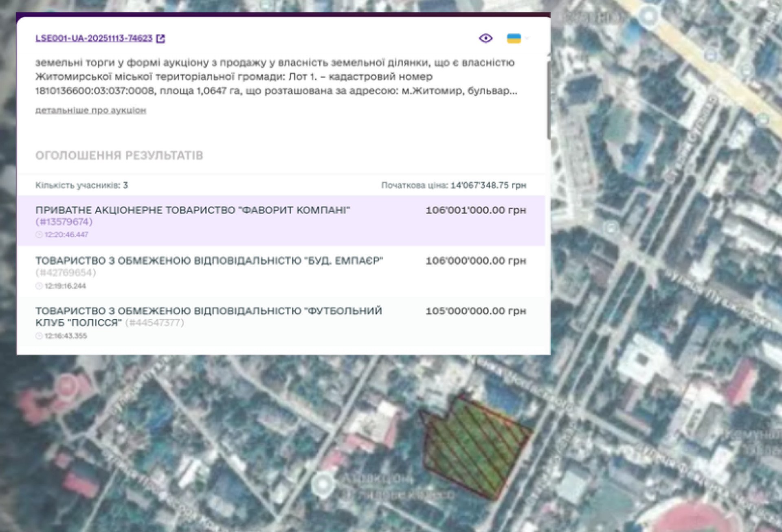Toggle the eye watch icon
The height and width of the screenshot is (532, 782).
[485, 38]
